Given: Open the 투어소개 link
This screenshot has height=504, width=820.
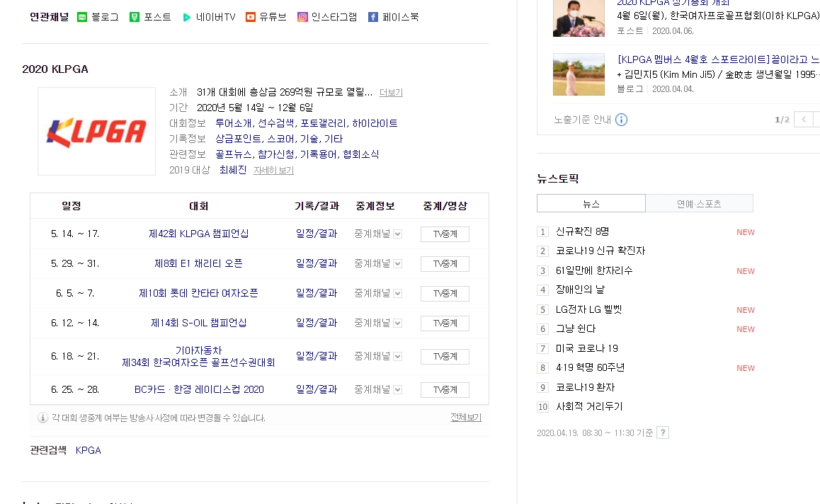Looking at the screenshot, I should pos(233,123).
